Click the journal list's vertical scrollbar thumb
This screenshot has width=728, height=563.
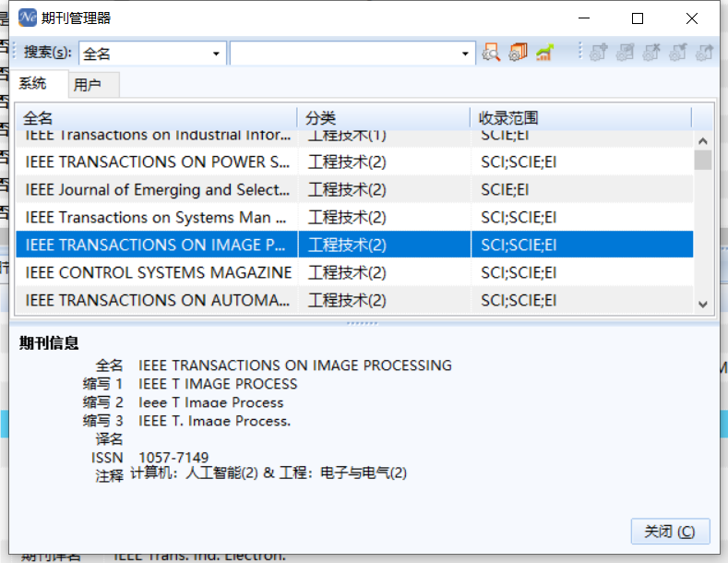point(702,160)
